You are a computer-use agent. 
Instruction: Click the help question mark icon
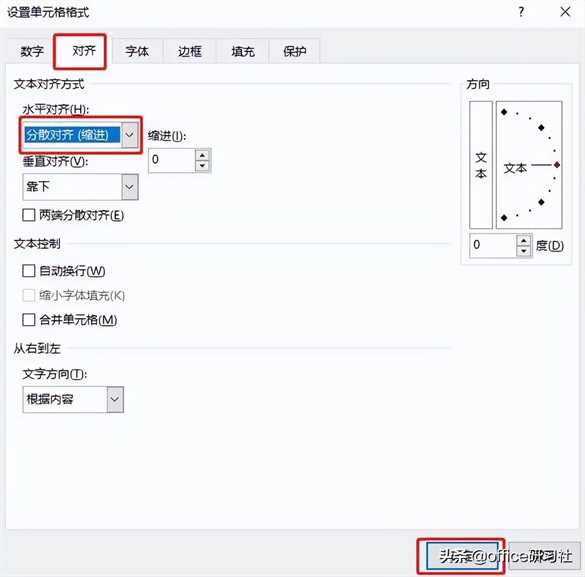tap(521, 12)
